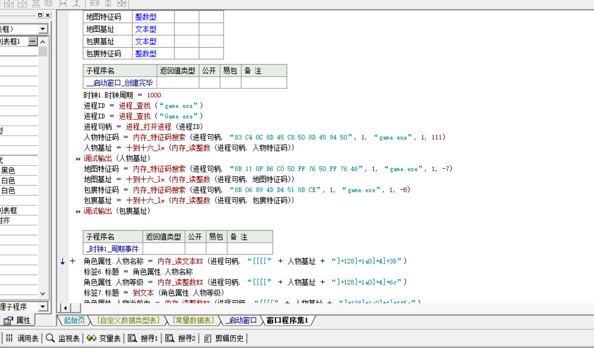Switch to the _启动窗口 tab
This screenshot has width=594, height=364.
pyautogui.click(x=242, y=321)
